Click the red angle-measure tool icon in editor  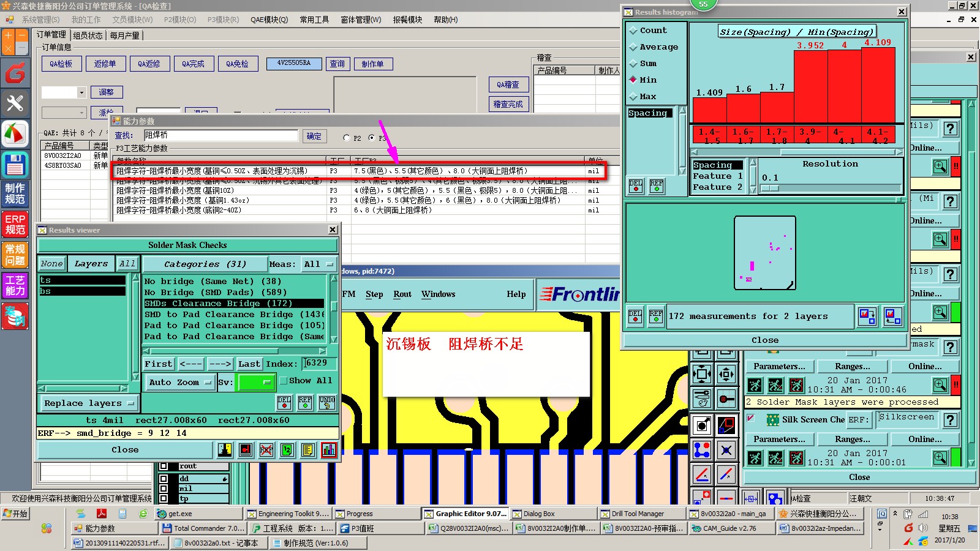(x=702, y=474)
